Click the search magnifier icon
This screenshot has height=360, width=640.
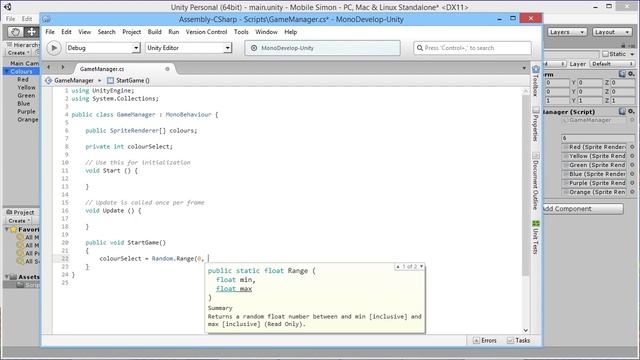(x=420, y=48)
